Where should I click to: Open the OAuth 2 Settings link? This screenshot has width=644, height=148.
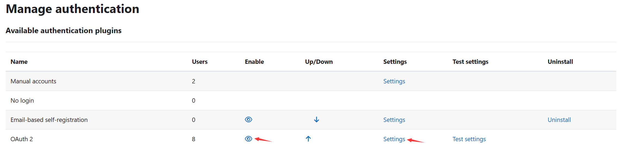394,139
